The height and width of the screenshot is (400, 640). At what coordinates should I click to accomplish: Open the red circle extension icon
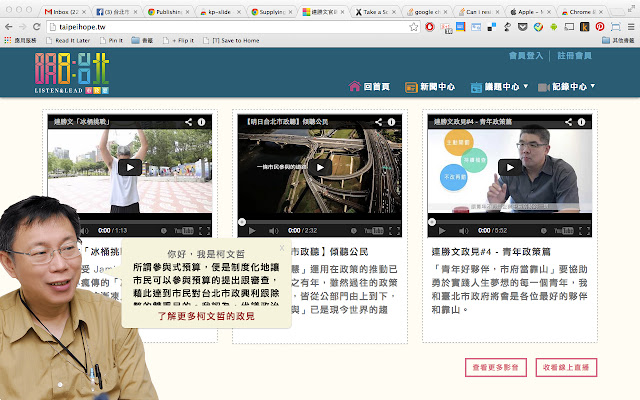pyautogui.click(x=430, y=27)
